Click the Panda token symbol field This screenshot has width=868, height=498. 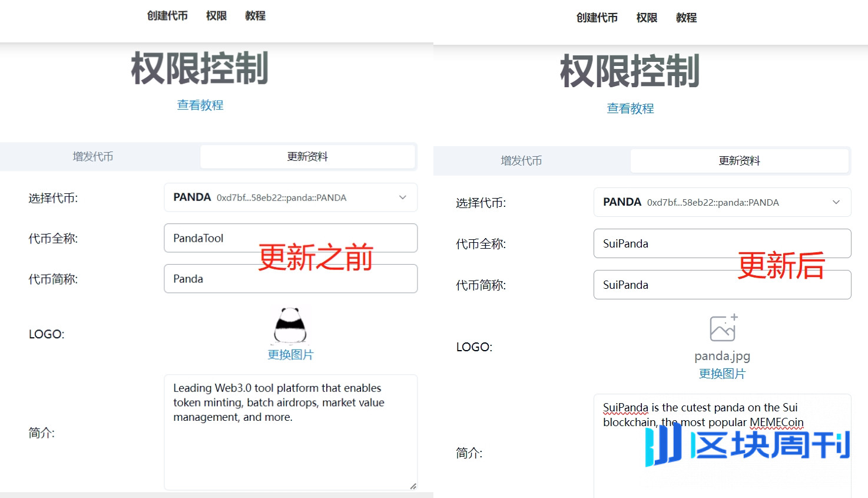(291, 279)
